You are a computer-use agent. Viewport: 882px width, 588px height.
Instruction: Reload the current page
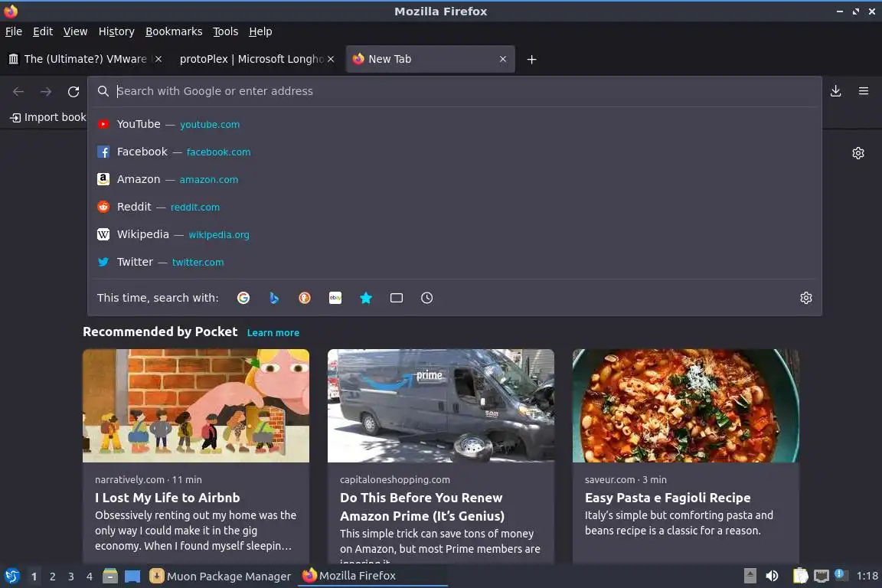pos(73,91)
